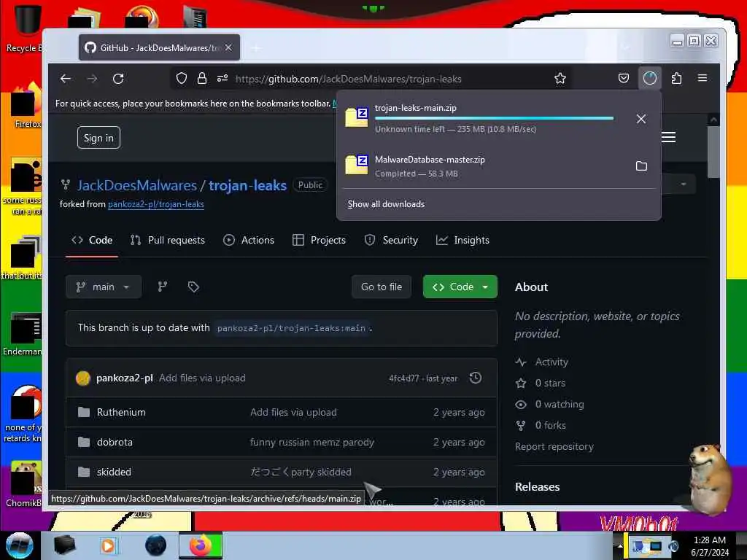Open the Pocket save icon
The width and height of the screenshot is (747, 560).
tap(623, 78)
